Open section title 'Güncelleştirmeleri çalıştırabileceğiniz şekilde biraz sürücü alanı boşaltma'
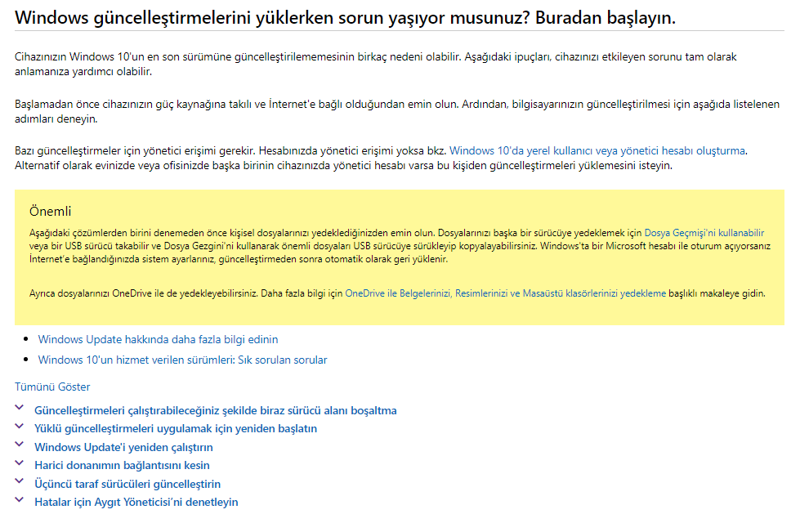This screenshot has height=532, width=800. [x=215, y=410]
